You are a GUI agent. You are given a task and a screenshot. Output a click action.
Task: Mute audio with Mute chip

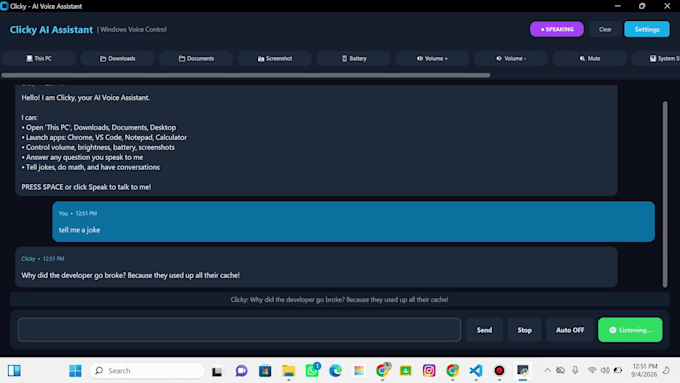tap(590, 59)
